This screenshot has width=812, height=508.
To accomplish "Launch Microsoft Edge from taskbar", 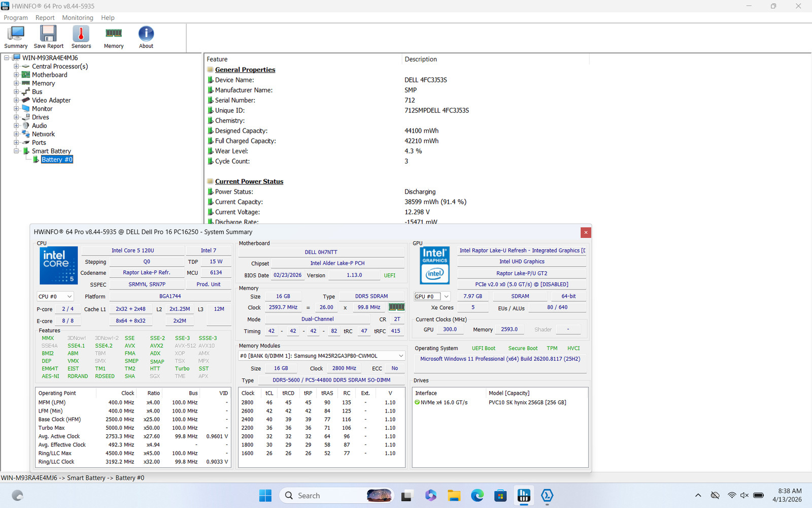I will tap(477, 495).
